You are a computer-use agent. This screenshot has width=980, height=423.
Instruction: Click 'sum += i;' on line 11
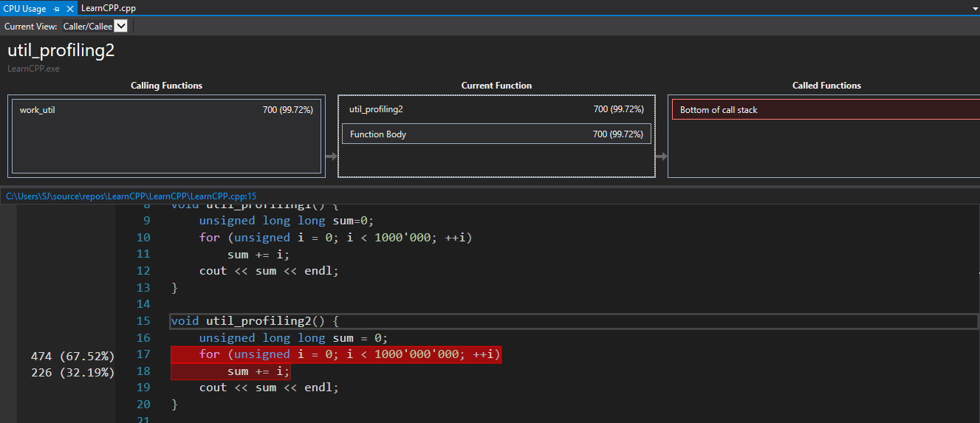click(x=258, y=255)
